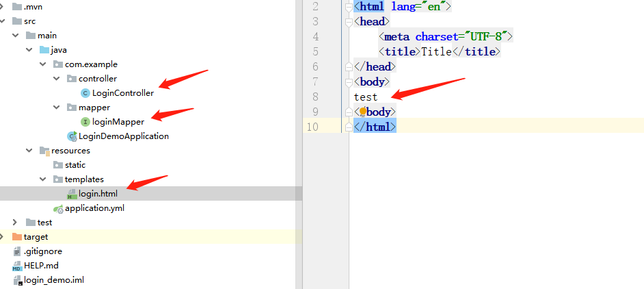644x289 pixels.
Task: Click the HELP.md markdown icon
Action: [17, 266]
